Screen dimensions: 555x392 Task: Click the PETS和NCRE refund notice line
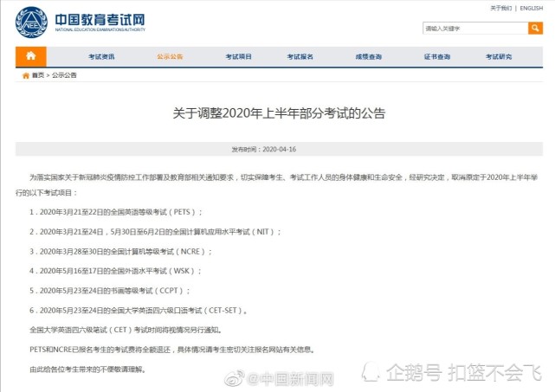[x=172, y=350]
